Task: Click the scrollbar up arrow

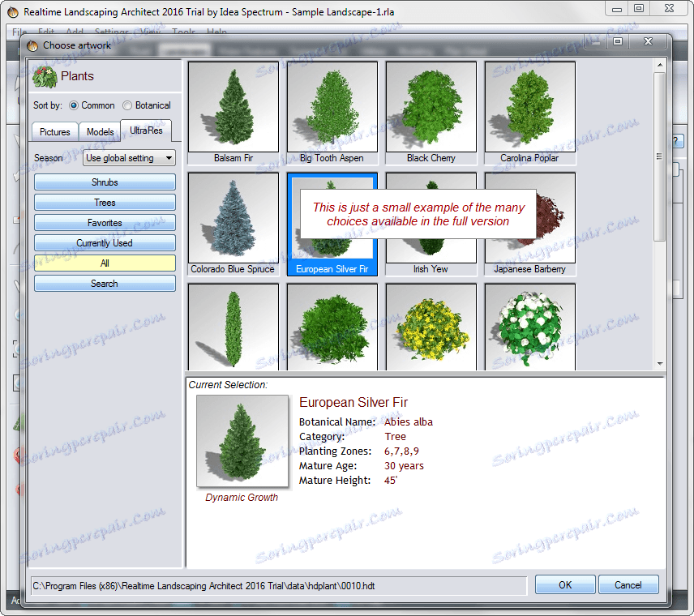Action: (x=660, y=65)
